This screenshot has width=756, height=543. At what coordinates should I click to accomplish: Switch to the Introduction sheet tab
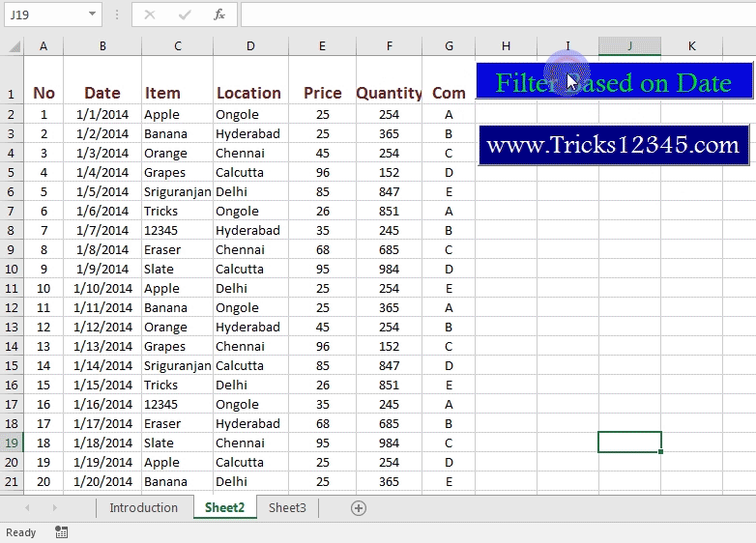(x=144, y=508)
